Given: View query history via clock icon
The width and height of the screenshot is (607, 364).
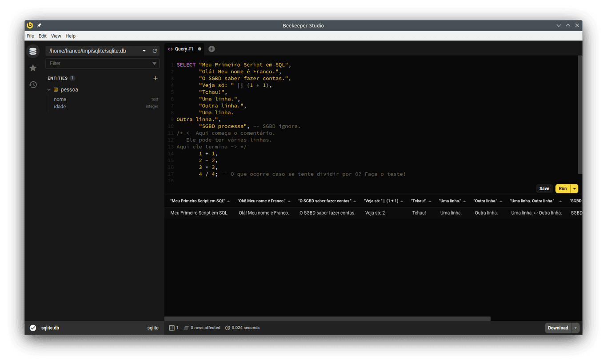Looking at the screenshot, I should click(x=32, y=84).
